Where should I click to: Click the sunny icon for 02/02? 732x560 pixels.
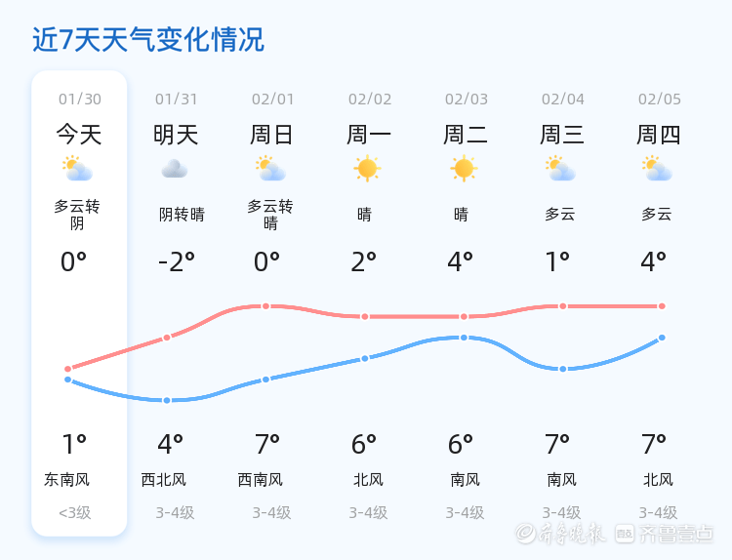click(x=367, y=169)
